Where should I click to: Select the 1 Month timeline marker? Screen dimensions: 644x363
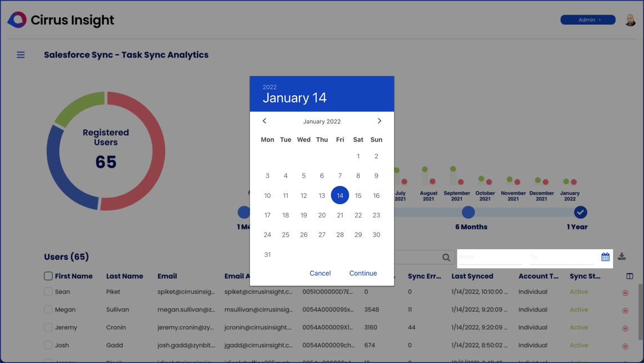tap(244, 212)
